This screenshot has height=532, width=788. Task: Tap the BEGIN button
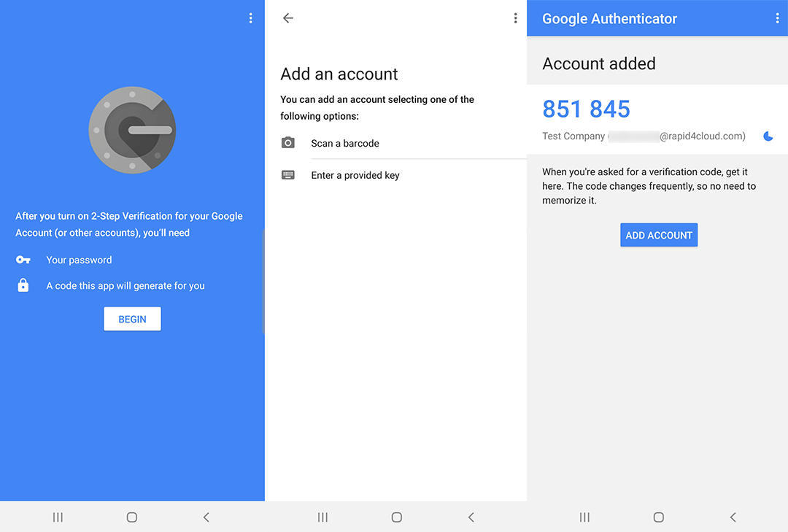pos(132,319)
